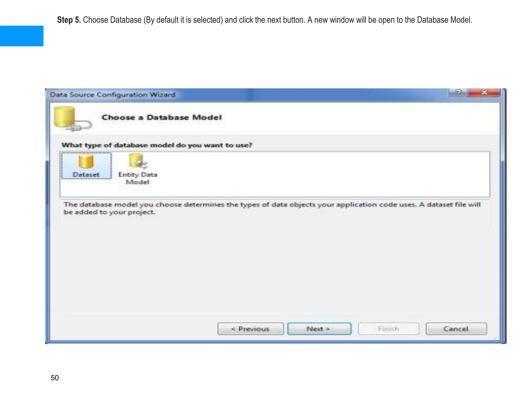
Task: Click empty area inside model list box
Action: click(x=312, y=174)
